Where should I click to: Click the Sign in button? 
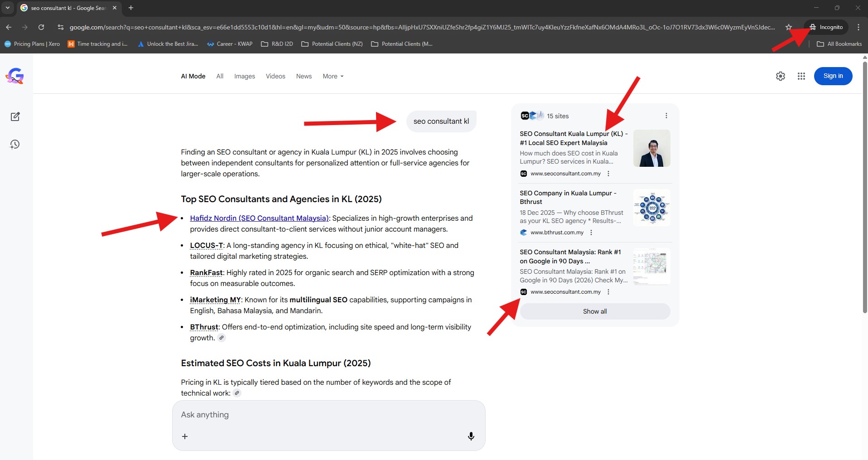click(x=833, y=76)
